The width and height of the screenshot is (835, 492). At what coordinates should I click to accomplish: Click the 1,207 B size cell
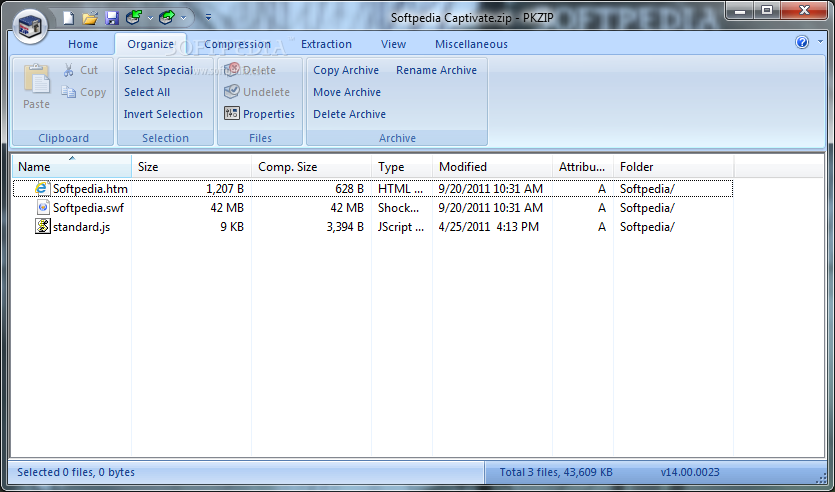225,188
